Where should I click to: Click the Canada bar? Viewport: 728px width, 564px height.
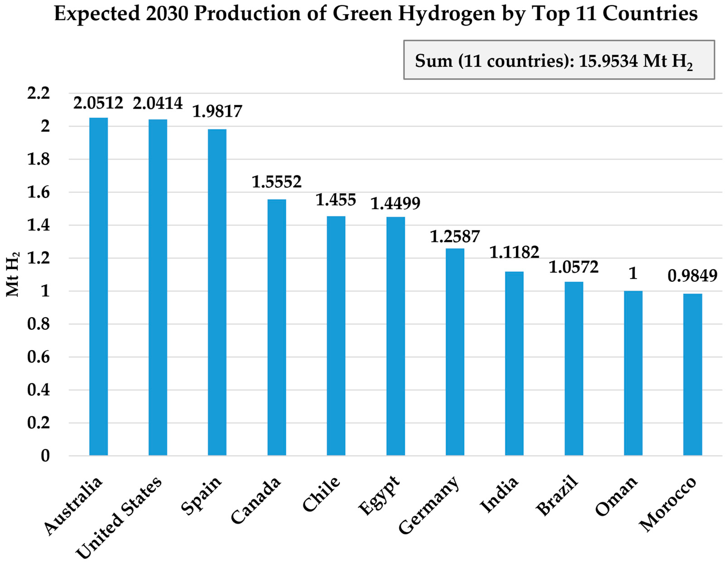(x=277, y=327)
